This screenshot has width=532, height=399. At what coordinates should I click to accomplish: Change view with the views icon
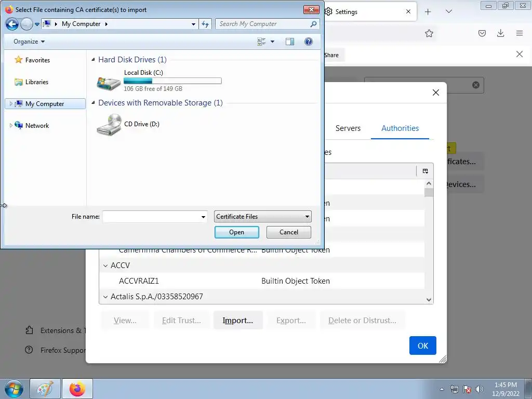click(x=261, y=42)
